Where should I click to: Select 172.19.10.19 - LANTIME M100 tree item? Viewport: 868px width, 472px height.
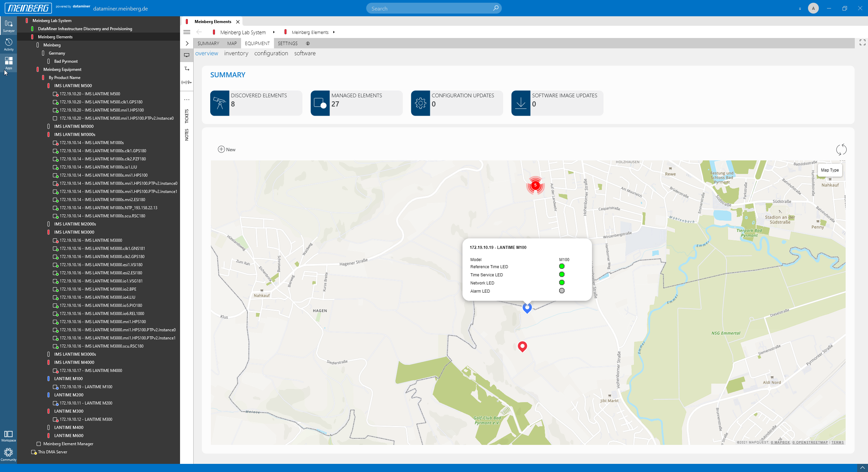(x=86, y=387)
